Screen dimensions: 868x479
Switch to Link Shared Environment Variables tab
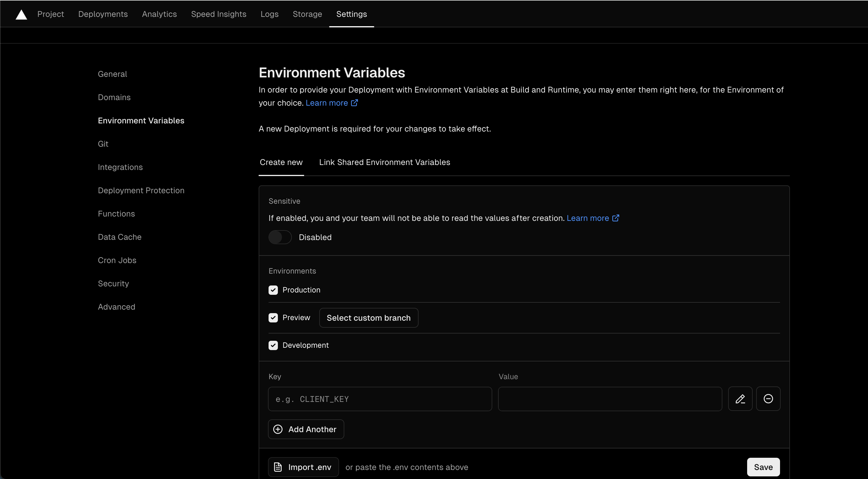pyautogui.click(x=384, y=162)
